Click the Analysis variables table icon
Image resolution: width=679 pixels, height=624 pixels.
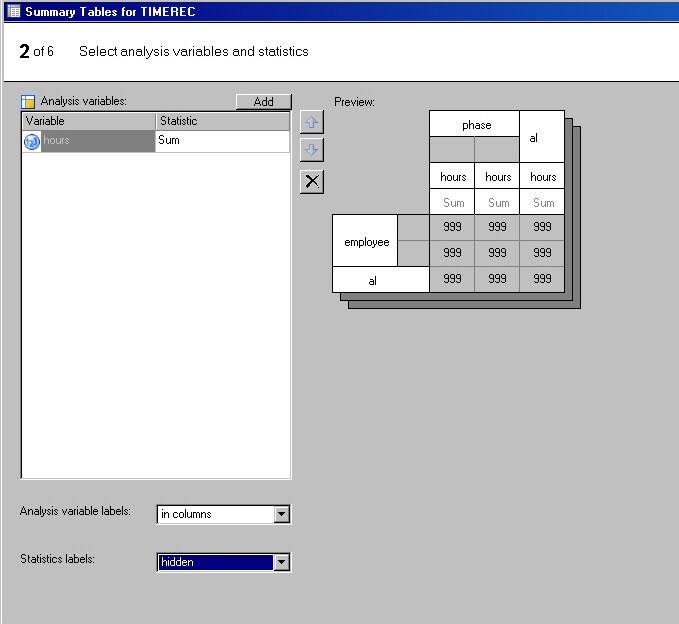tap(29, 102)
